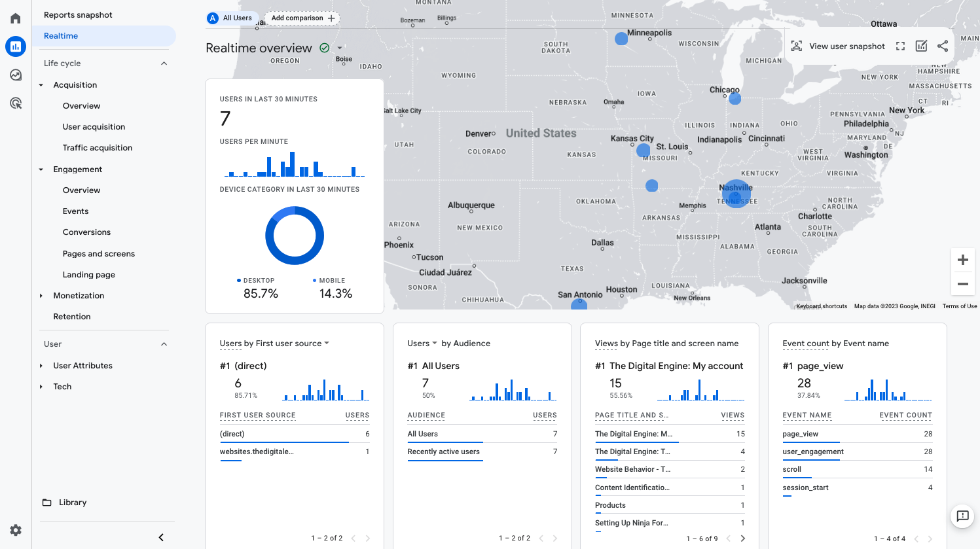
Task: Collapse the Life cycle section
Action: click(x=164, y=63)
